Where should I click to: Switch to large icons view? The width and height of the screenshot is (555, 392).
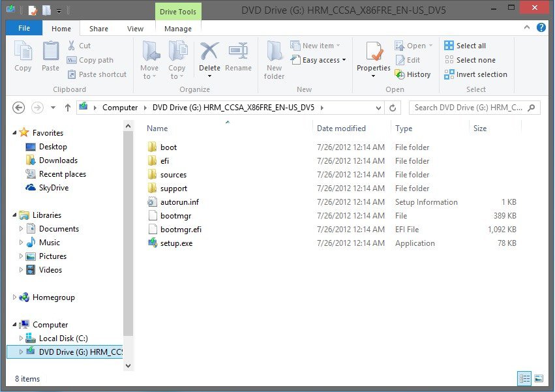pos(539,378)
